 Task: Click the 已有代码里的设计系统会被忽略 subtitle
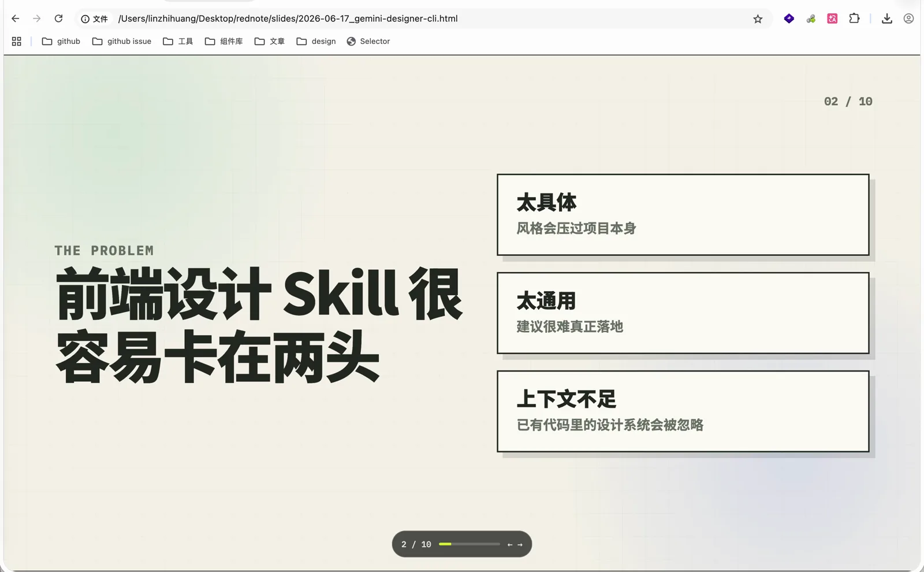610,425
